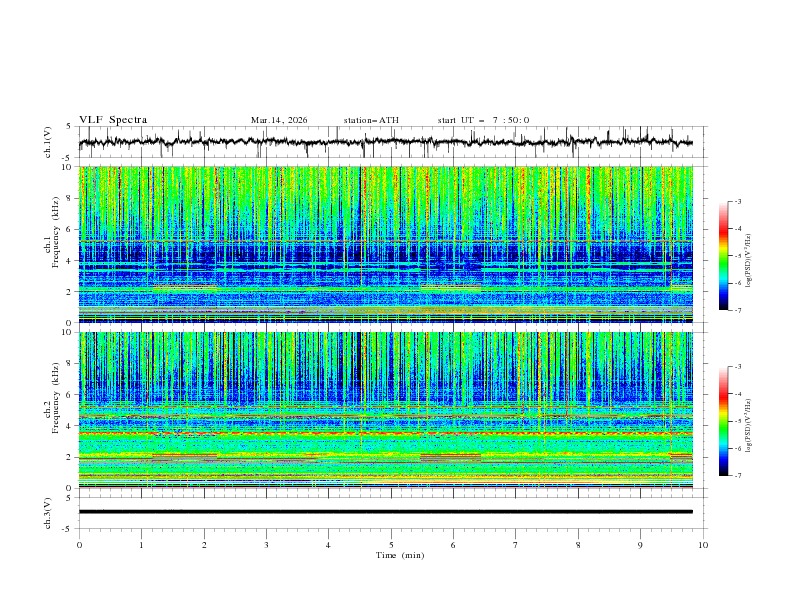Click the time axis "5" tick label
This screenshot has height=612, width=792.
391,545
